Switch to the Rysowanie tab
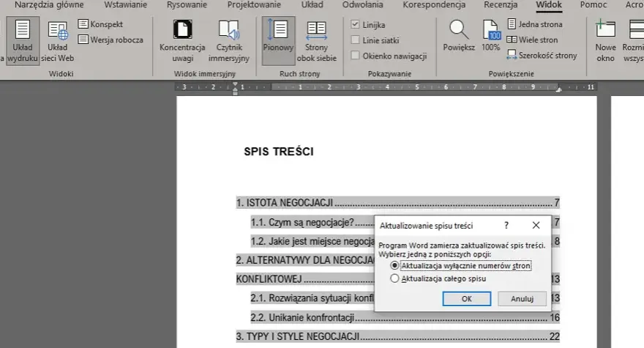The height and width of the screenshot is (348, 644). pos(187,5)
